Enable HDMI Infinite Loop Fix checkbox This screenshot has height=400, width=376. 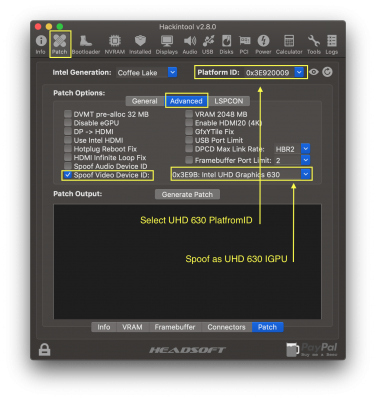pos(68,157)
